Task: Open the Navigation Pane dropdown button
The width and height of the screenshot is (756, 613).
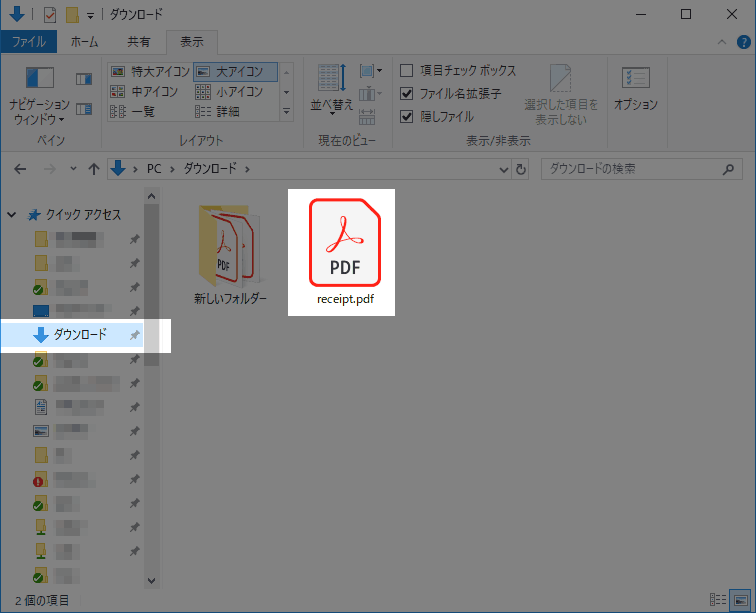Action: pos(39,95)
